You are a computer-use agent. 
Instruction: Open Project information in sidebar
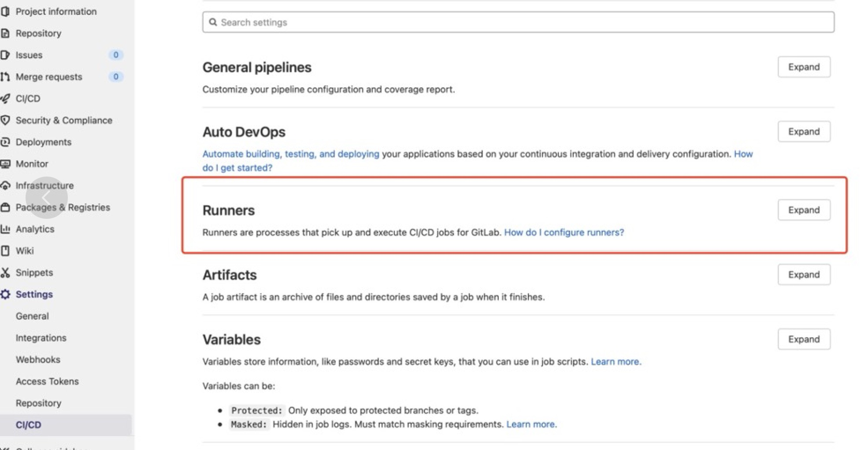(56, 11)
